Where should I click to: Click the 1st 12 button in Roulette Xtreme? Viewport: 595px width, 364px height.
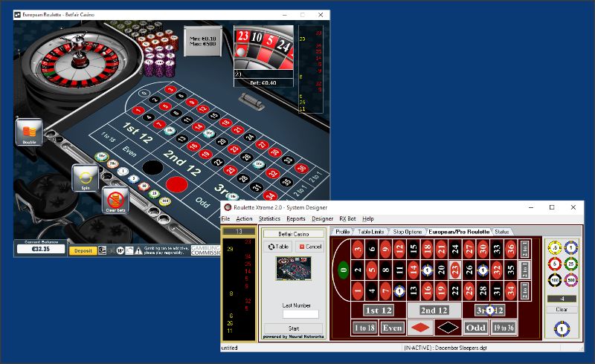(x=378, y=311)
